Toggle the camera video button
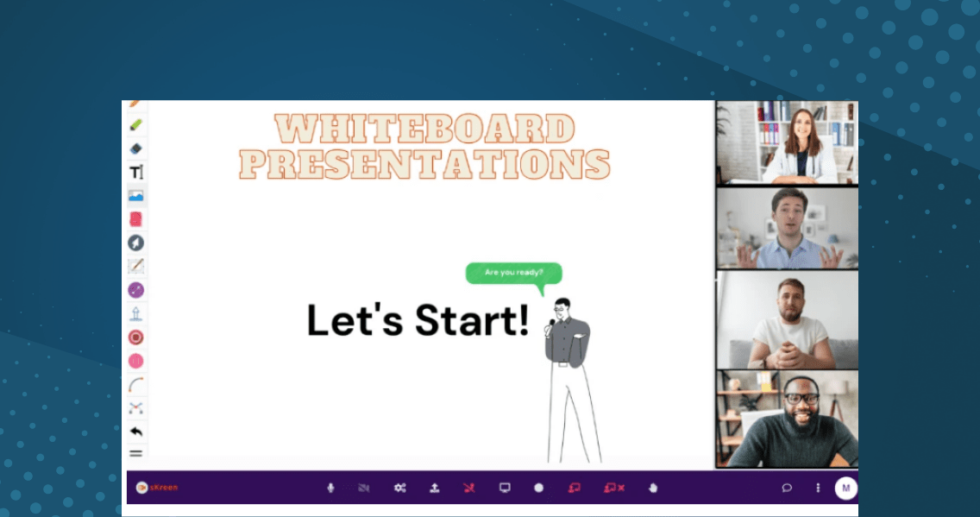Image resolution: width=980 pixels, height=517 pixels. coord(364,488)
